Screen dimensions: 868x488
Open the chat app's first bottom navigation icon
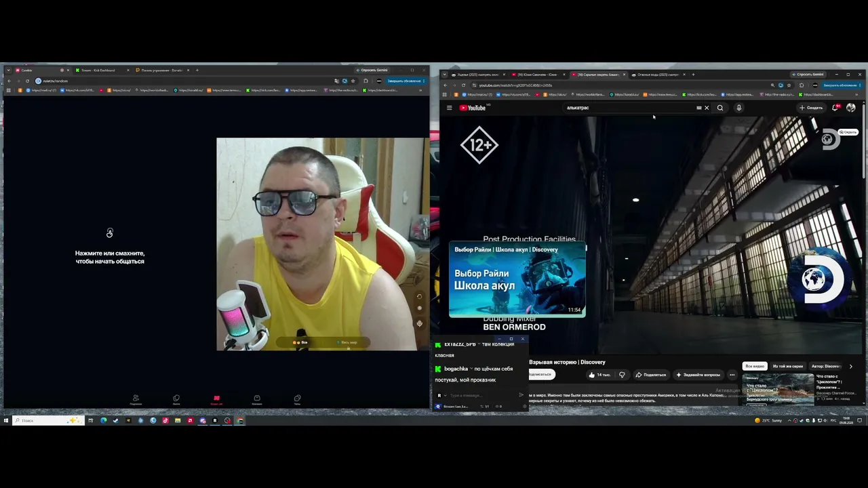tap(136, 400)
